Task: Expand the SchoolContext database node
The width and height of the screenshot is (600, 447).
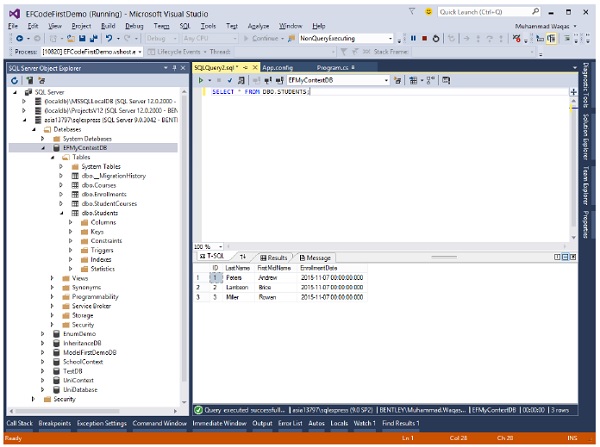Action: pyautogui.click(x=42, y=362)
